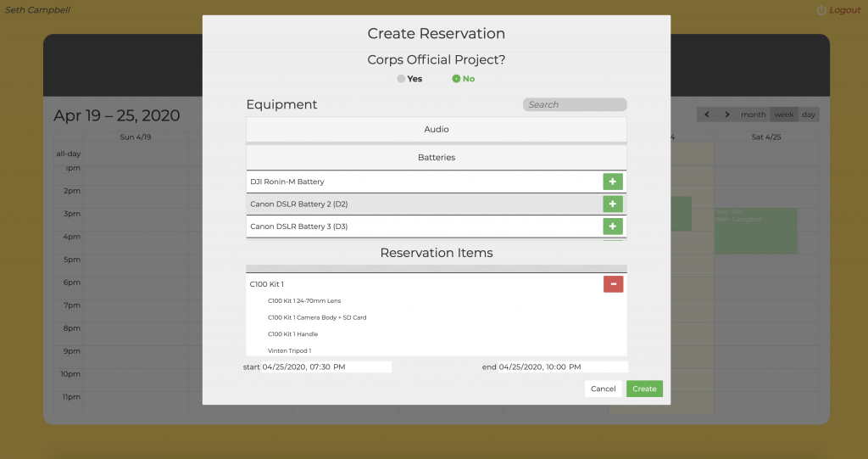Expand the Audio equipment category
The image size is (868, 459).
tap(436, 130)
